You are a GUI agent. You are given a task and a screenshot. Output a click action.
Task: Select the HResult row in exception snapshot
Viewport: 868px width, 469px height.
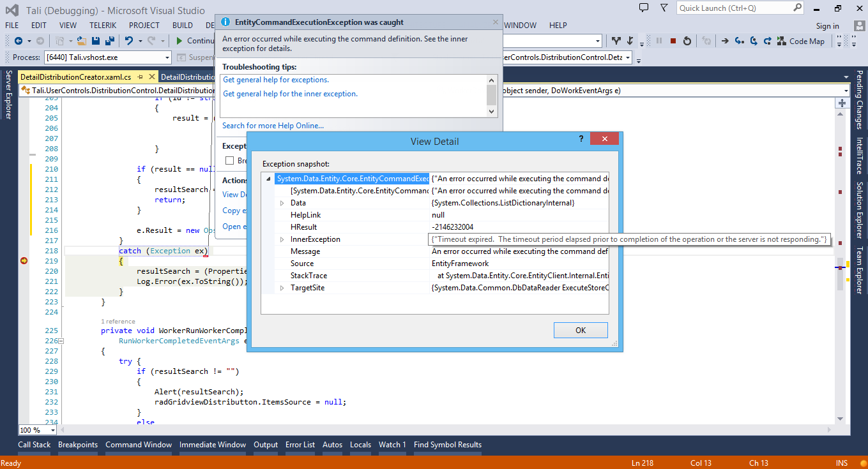pyautogui.click(x=435, y=227)
